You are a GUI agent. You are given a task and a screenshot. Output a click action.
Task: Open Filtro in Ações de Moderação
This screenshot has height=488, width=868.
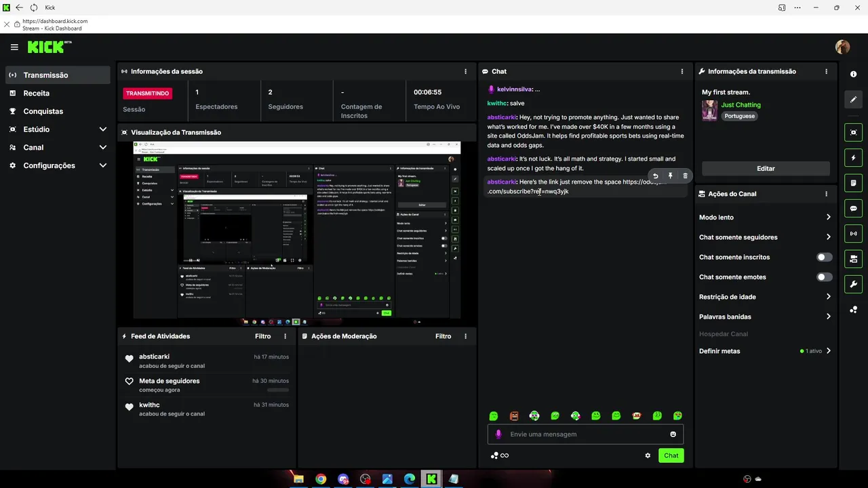(x=443, y=336)
